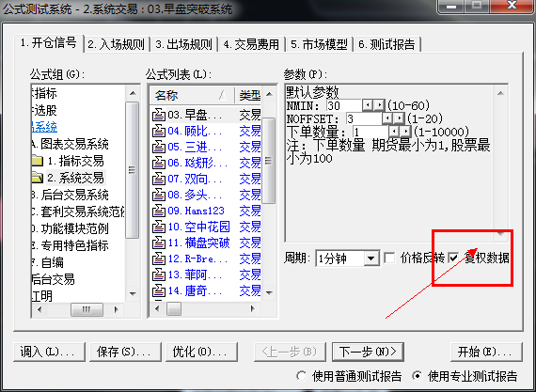Select A.图表交易系统 in the tree

point(71,144)
